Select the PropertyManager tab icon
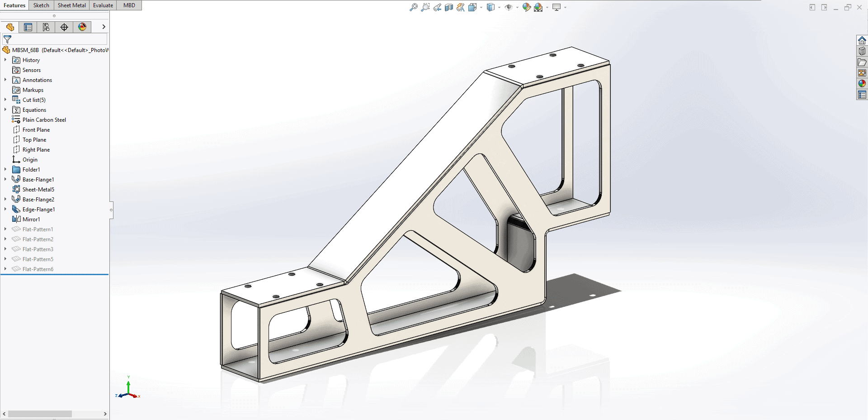 tap(28, 27)
